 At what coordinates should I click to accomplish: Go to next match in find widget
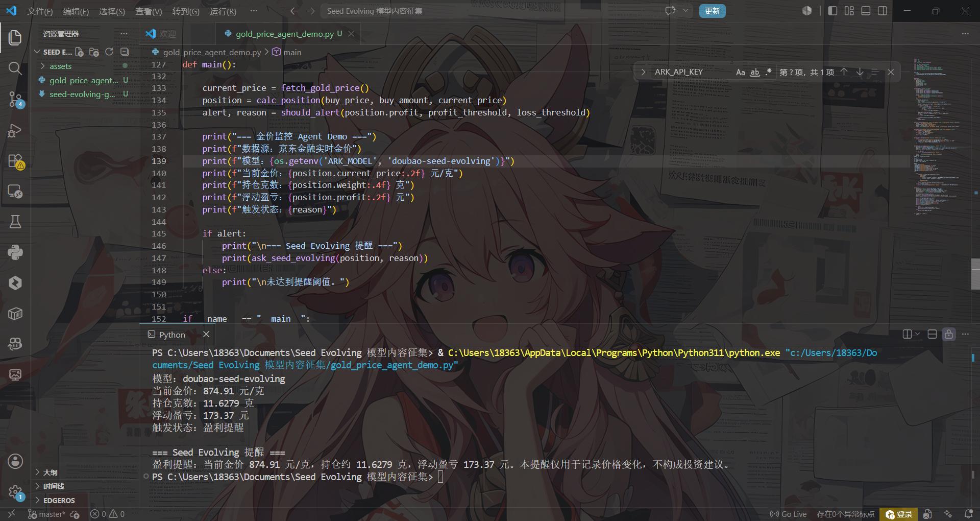[x=860, y=72]
